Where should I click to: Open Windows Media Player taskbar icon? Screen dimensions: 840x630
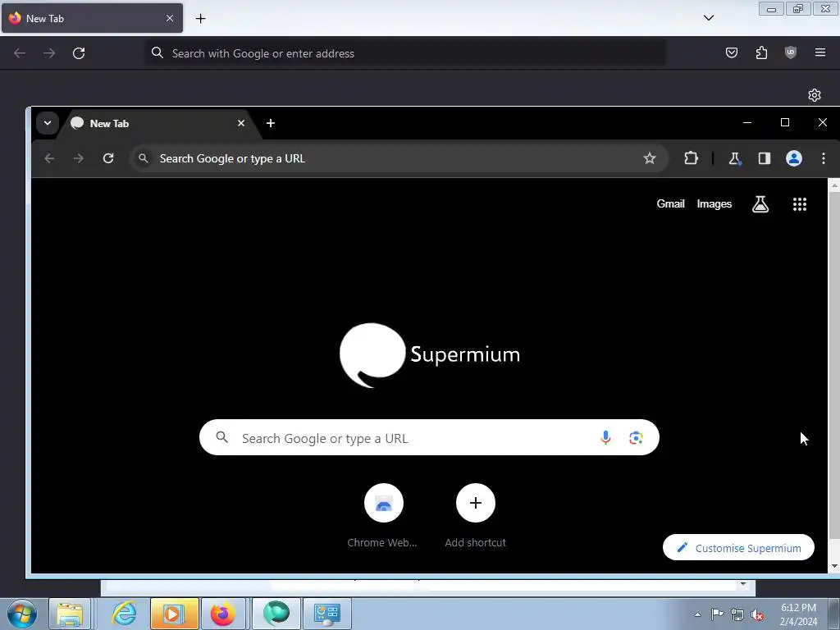tap(174, 614)
